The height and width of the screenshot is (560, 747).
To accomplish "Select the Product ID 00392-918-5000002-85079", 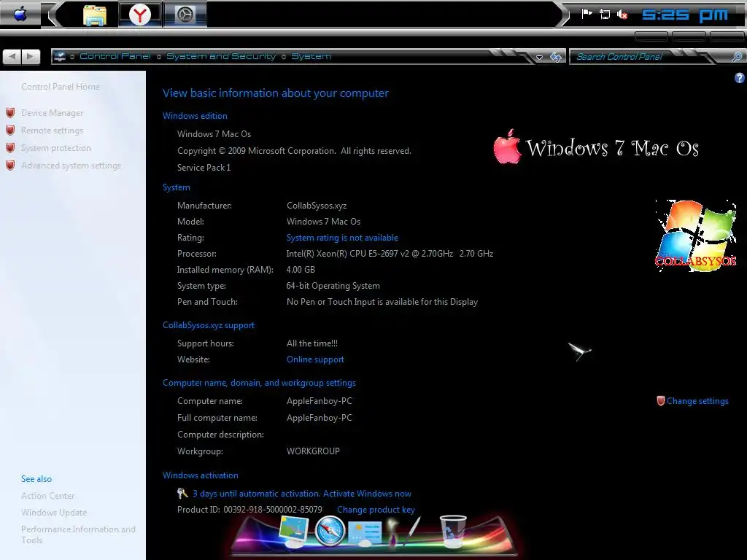I will (x=273, y=510).
